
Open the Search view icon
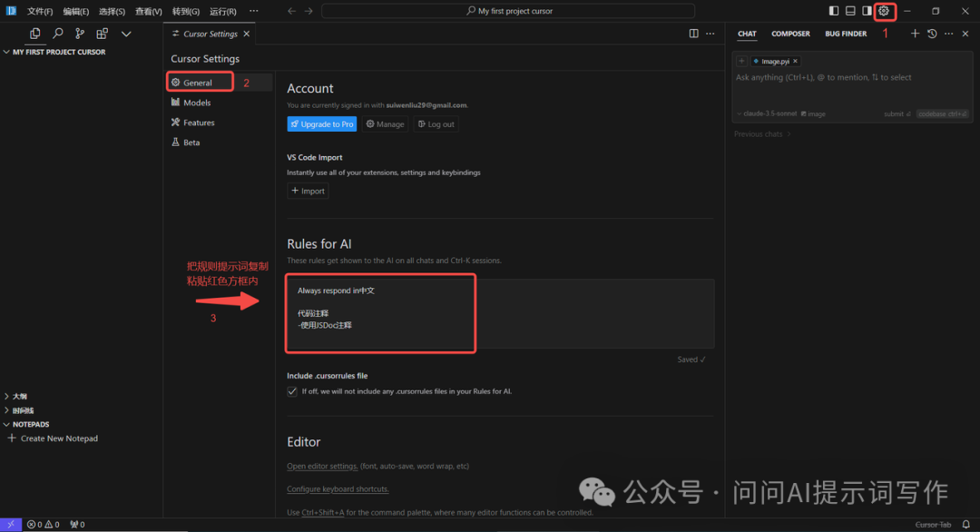pyautogui.click(x=57, y=34)
